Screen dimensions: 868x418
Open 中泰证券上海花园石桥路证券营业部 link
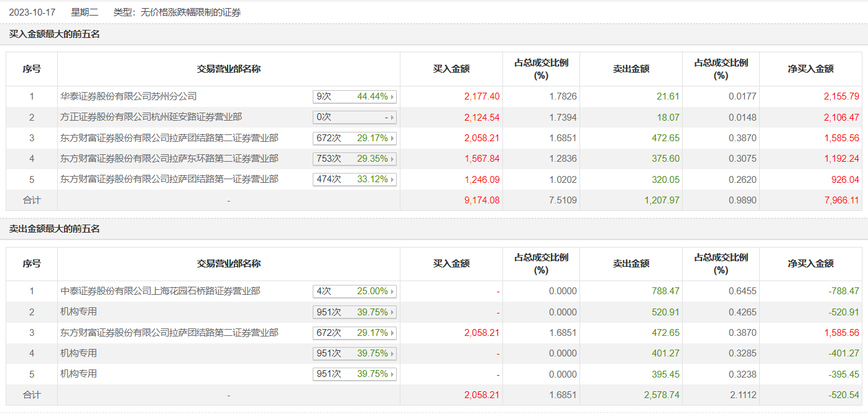(x=160, y=291)
